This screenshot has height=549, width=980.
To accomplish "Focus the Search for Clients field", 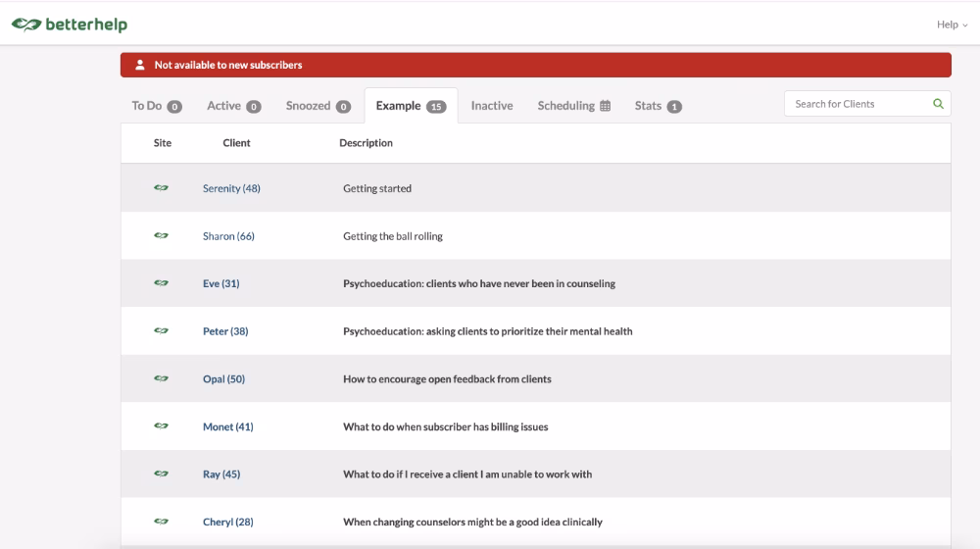I will (867, 104).
